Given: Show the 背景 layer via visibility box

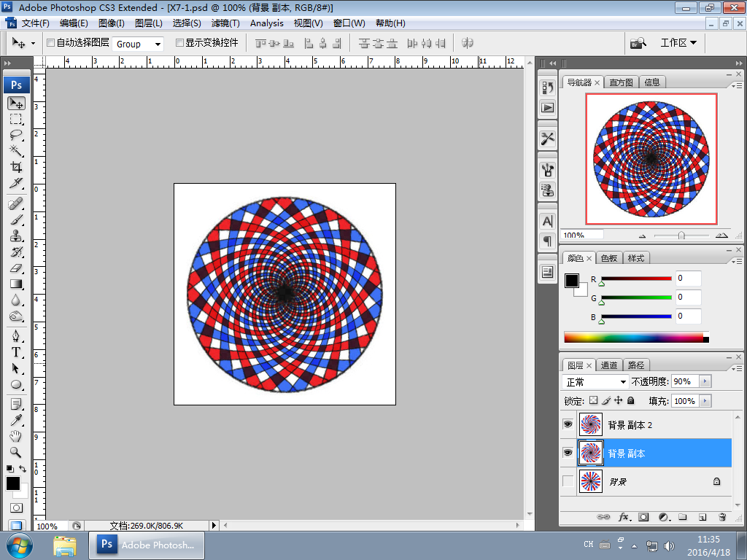Looking at the screenshot, I should pyautogui.click(x=568, y=481).
